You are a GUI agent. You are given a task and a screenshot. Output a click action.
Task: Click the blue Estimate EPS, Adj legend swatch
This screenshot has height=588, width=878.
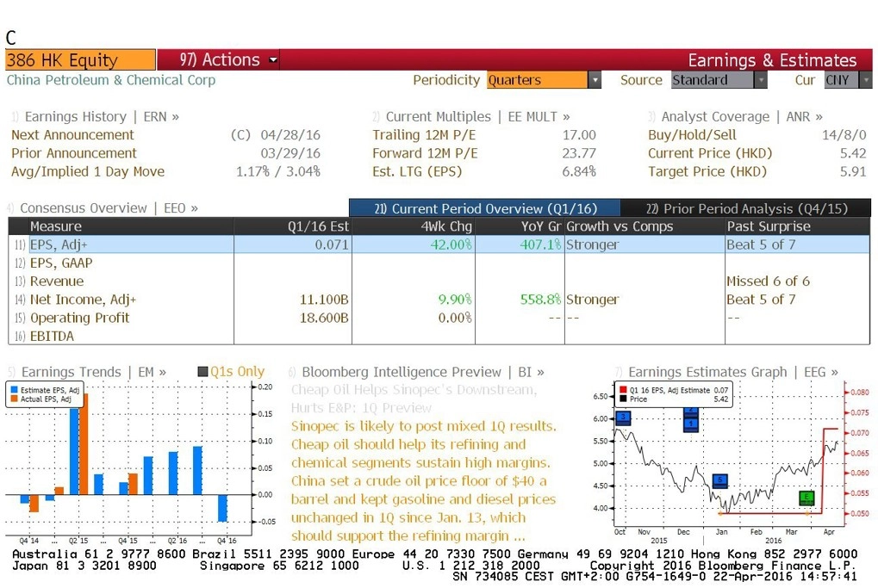coord(14,390)
